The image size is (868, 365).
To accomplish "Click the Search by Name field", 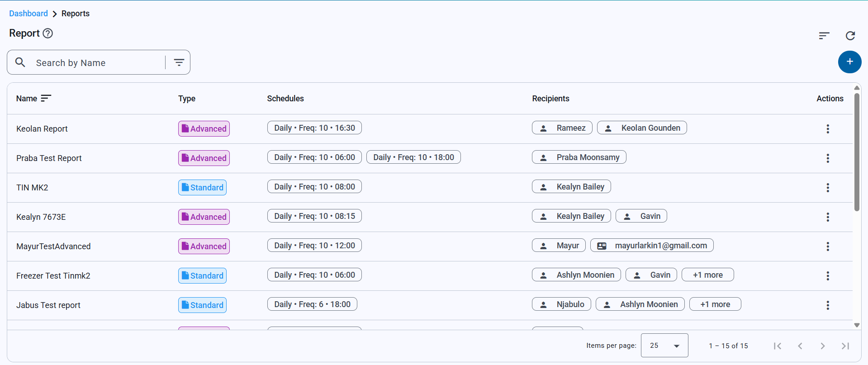I will (97, 63).
